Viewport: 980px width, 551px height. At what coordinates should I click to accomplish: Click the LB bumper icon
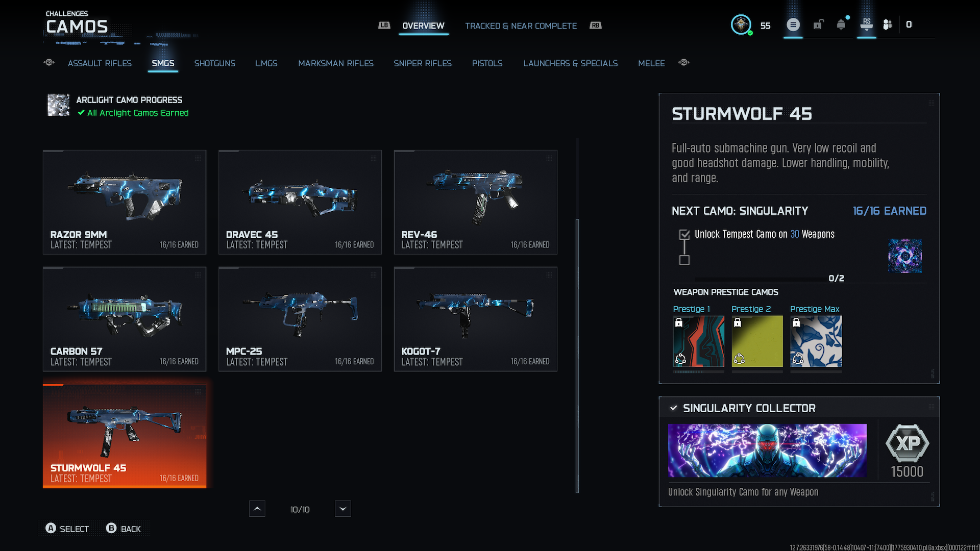[x=384, y=25]
